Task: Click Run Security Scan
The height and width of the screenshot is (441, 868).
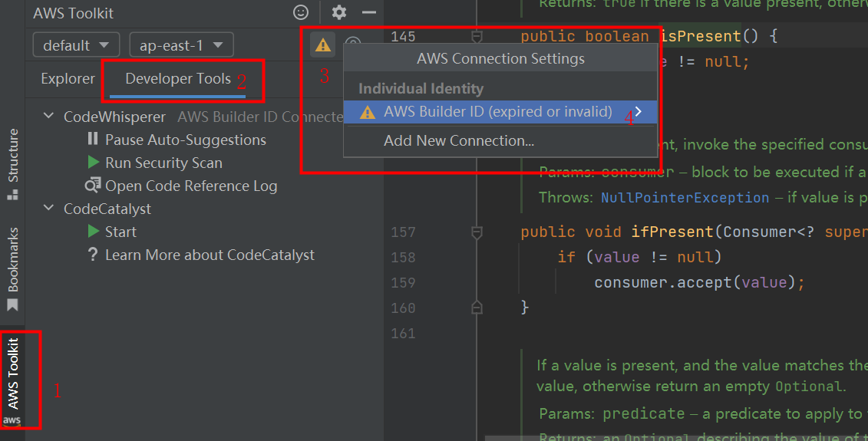Action: (164, 163)
